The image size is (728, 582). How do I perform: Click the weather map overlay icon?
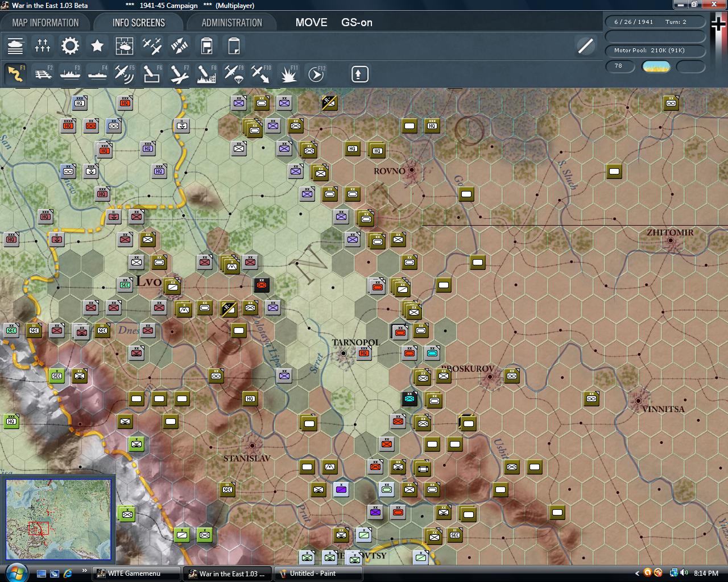click(125, 45)
